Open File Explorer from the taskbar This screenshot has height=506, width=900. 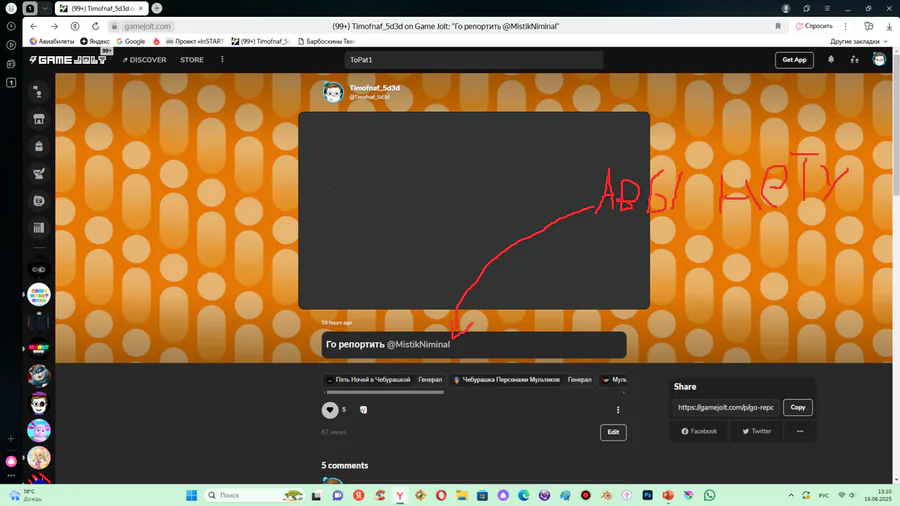[462, 495]
